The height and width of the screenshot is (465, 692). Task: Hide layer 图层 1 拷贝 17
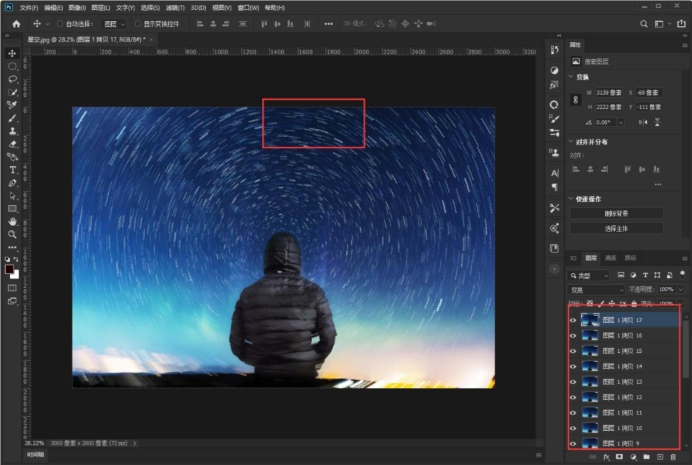tap(573, 320)
